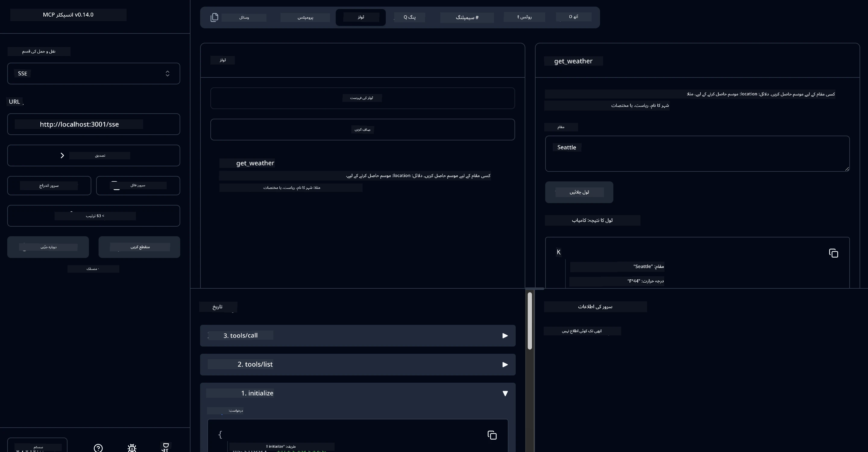Open the پرومپٹس (Prompts) tab
The width and height of the screenshot is (868, 452).
tap(305, 17)
